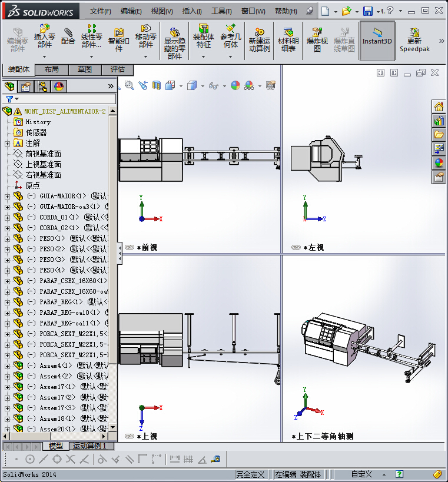
Task: Switch to 布局 tab
Action: (x=52, y=69)
